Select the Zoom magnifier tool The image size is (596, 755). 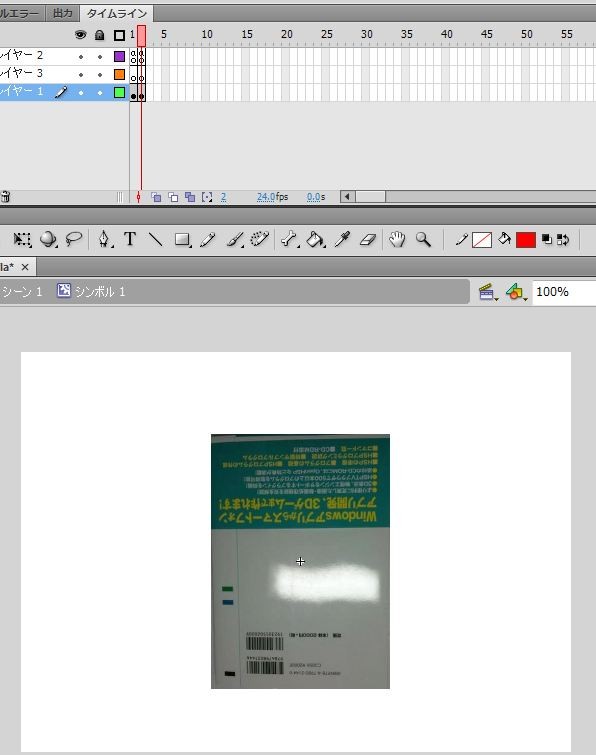pyautogui.click(x=423, y=239)
